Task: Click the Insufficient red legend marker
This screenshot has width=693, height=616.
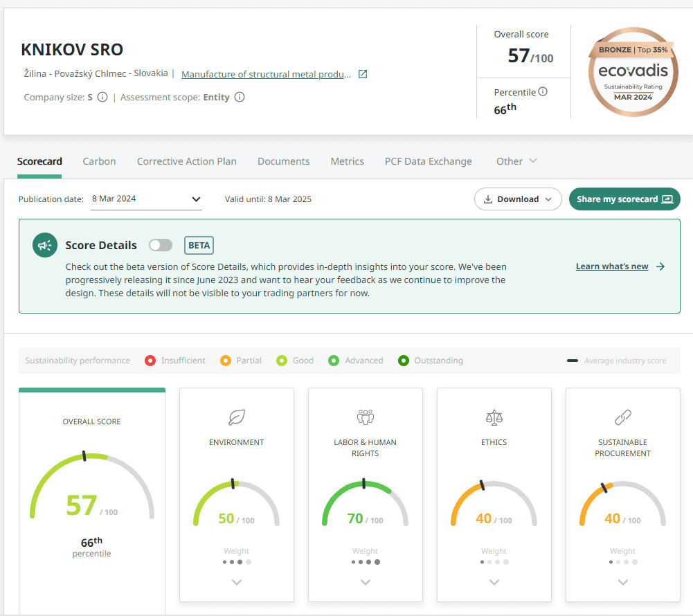Action: 150,361
